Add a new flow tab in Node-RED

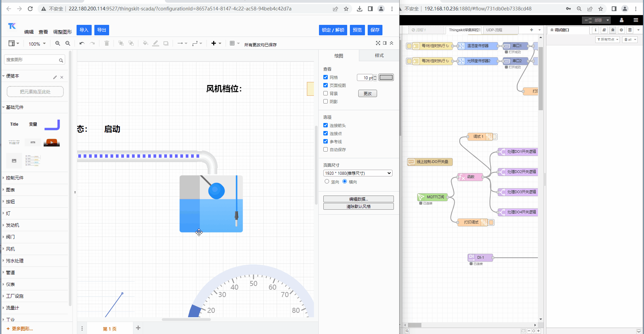tap(532, 30)
